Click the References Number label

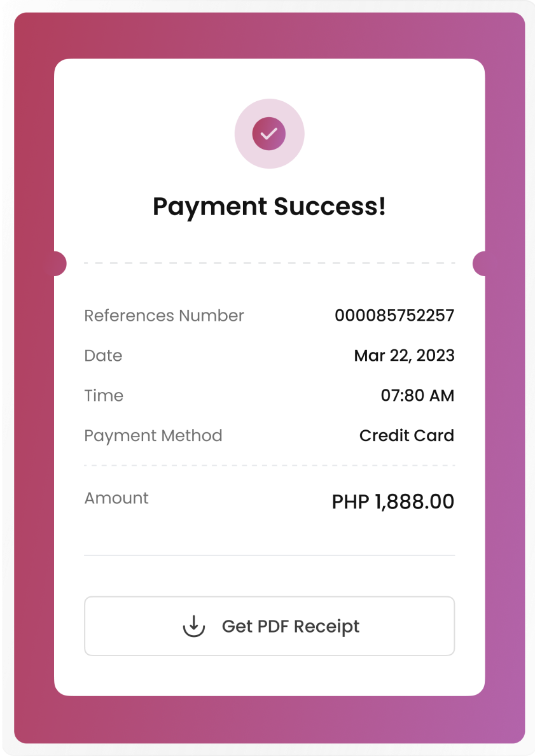pos(164,316)
